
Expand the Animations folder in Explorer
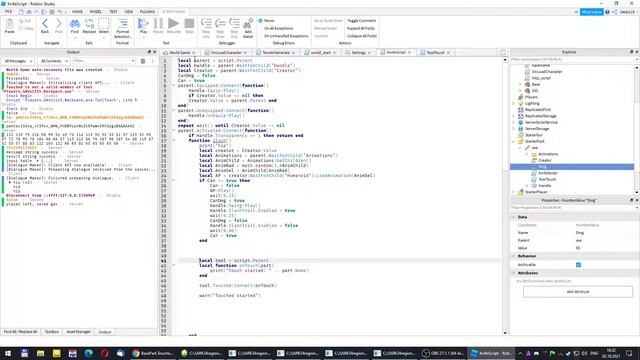click(527, 154)
